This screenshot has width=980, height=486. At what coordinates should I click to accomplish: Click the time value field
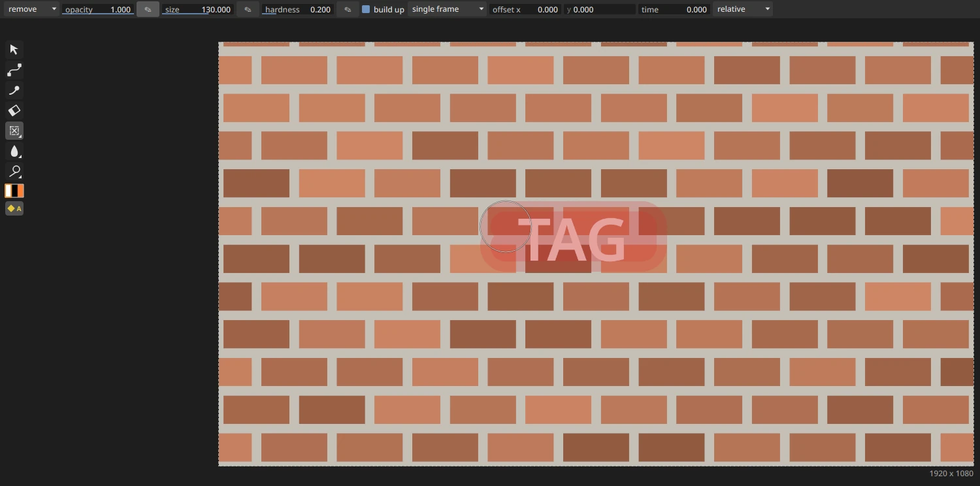click(674, 9)
